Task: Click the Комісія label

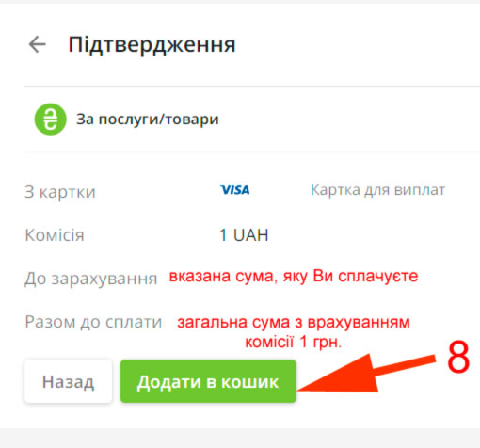Action: 55,235
